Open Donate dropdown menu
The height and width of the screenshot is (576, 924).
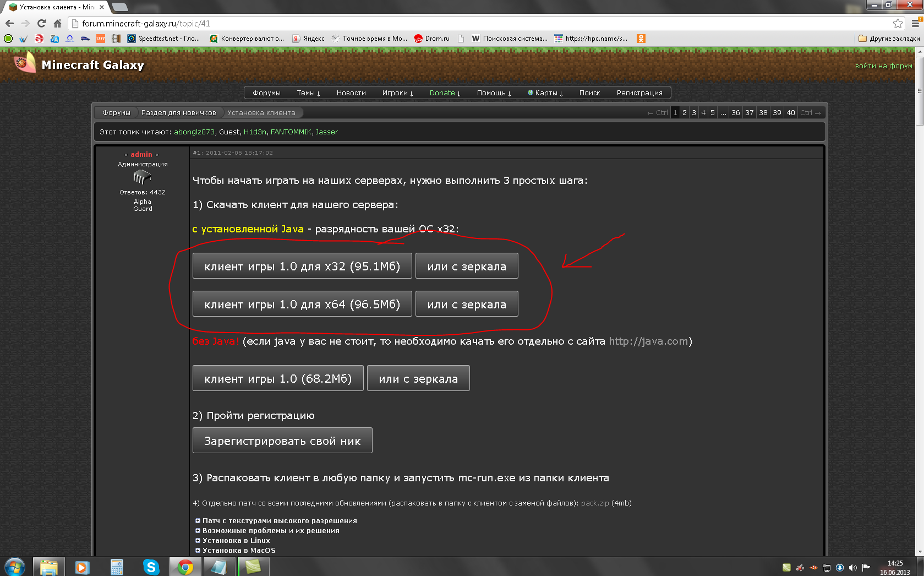(445, 93)
